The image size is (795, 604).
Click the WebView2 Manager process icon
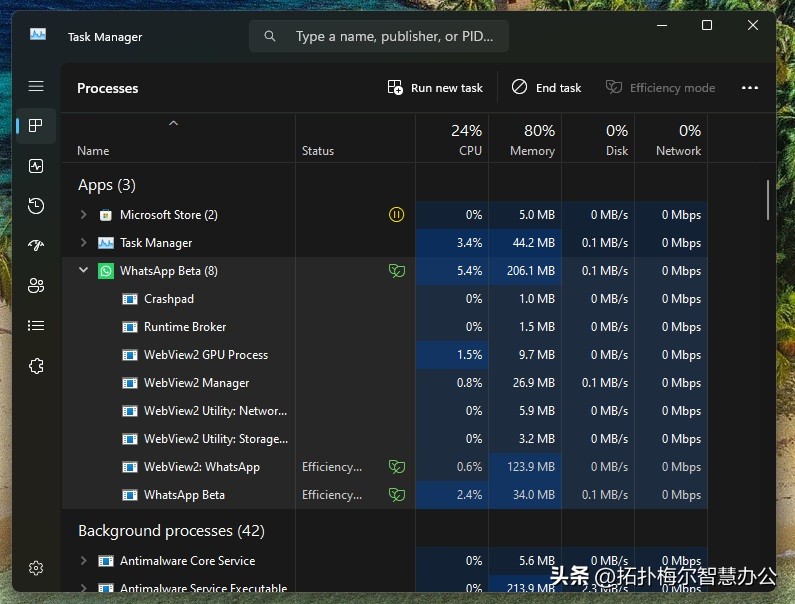pos(130,383)
